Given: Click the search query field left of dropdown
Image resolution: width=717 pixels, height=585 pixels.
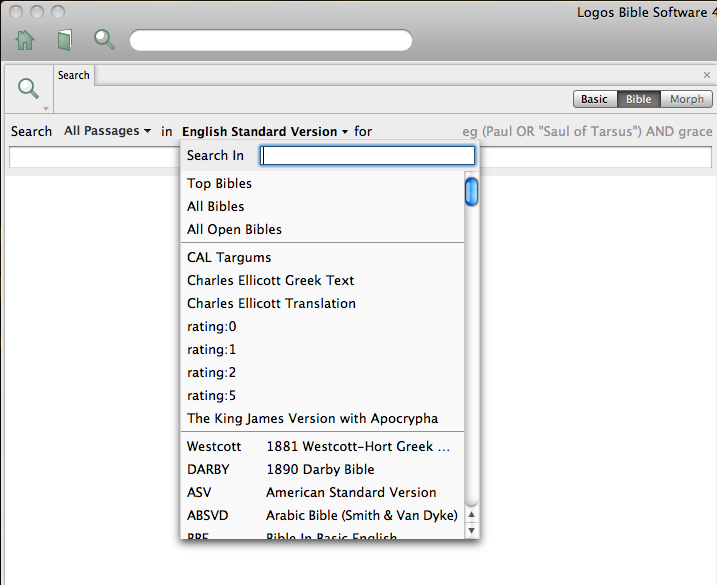Looking at the screenshot, I should (95, 157).
